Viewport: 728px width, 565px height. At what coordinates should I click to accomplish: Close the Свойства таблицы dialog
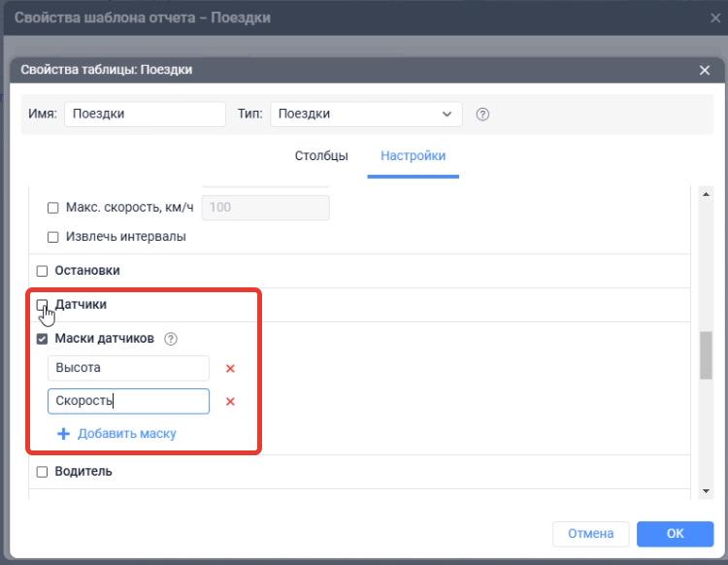[x=705, y=70]
